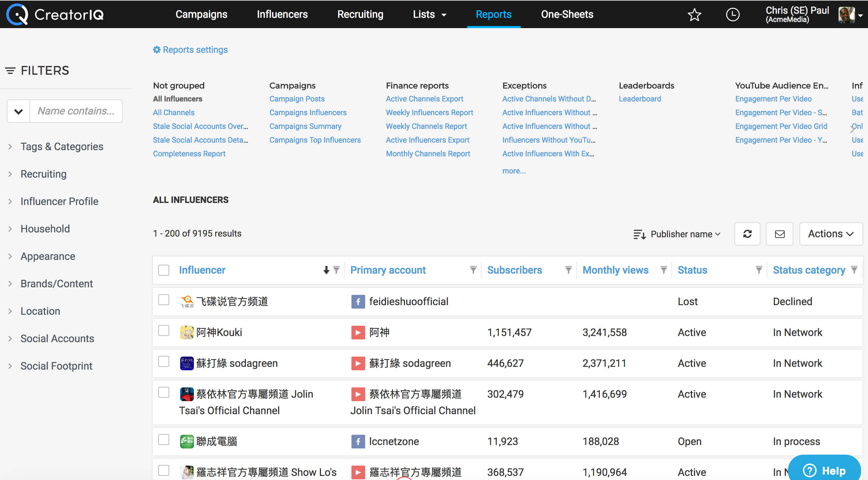Viewport: 868px width, 480px height.
Task: Open the Weekly Influencers Report link
Action: pos(429,112)
